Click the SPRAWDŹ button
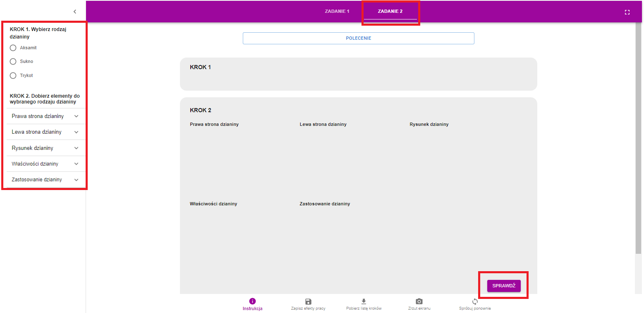 coord(503,286)
